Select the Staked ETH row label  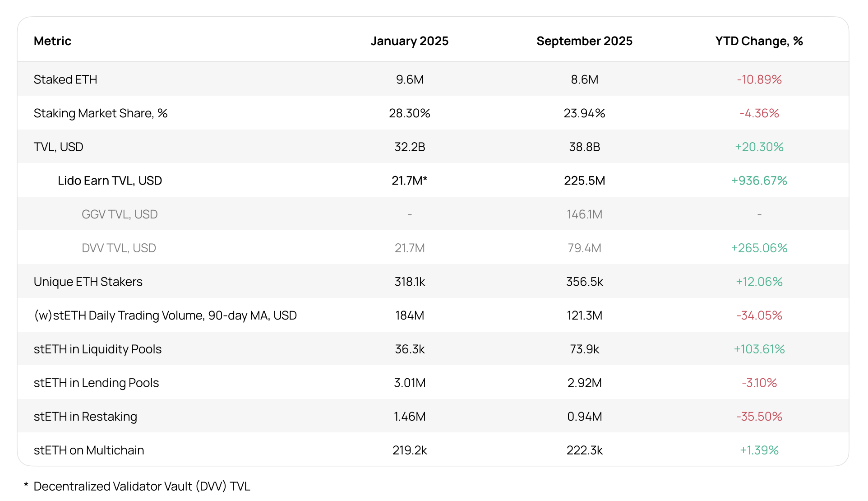click(65, 79)
